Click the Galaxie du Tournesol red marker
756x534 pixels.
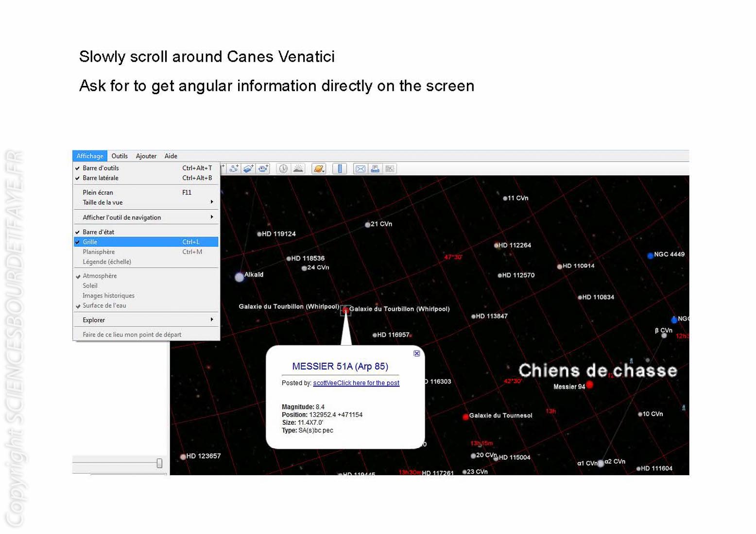point(465,417)
